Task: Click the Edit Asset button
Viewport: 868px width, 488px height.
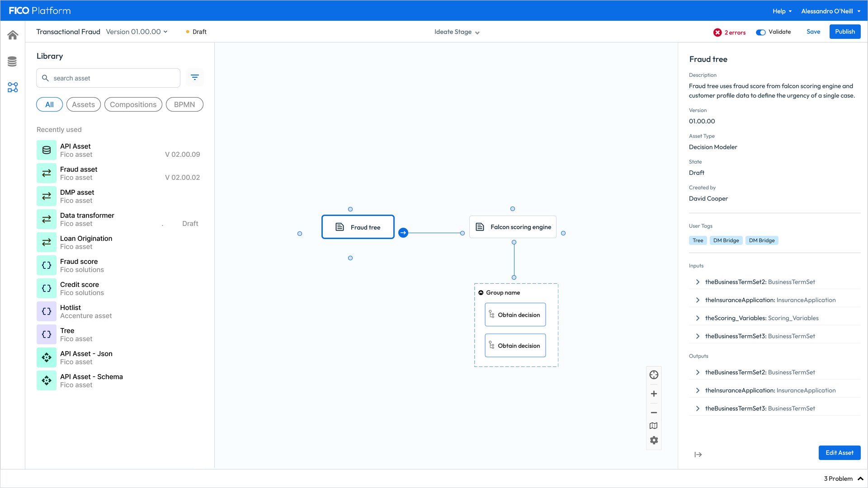Action: 840,453
